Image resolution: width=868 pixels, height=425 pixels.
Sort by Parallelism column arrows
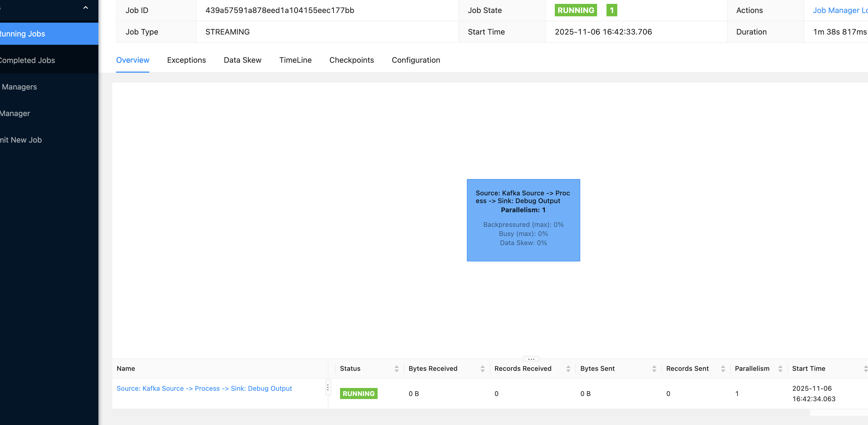(x=780, y=369)
